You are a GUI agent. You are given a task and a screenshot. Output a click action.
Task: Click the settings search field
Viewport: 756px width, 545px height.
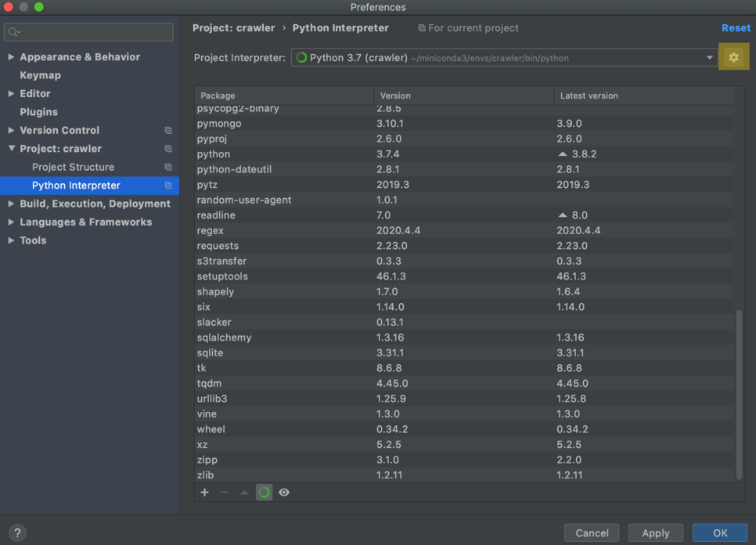[88, 32]
